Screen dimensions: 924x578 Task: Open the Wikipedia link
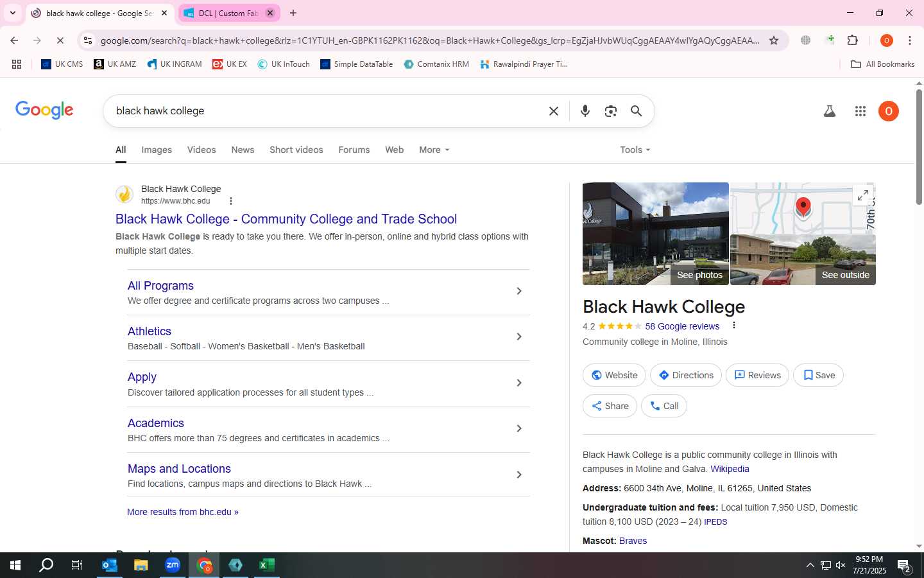click(730, 469)
